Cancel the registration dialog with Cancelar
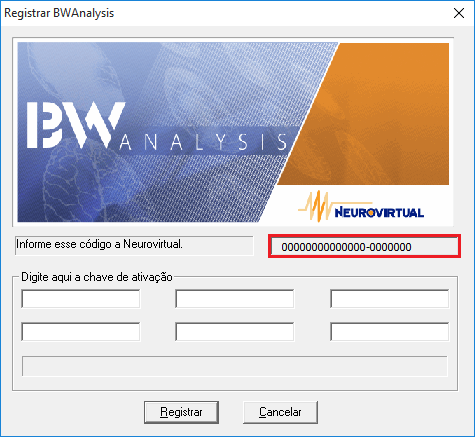 click(x=280, y=412)
